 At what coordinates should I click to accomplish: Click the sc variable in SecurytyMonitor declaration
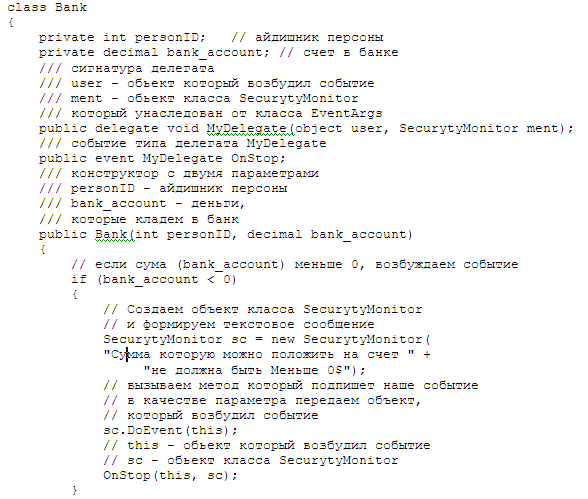pos(239,340)
